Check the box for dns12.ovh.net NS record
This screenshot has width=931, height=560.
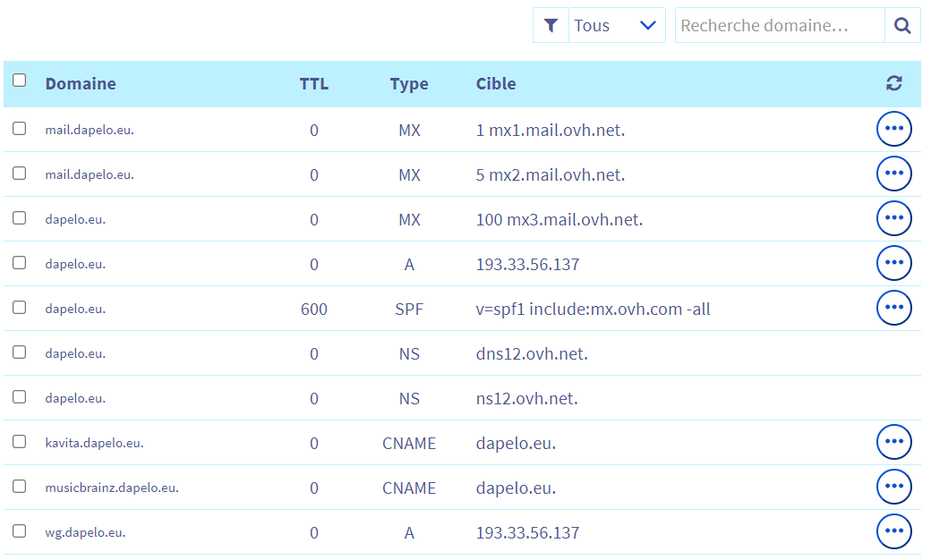[20, 352]
